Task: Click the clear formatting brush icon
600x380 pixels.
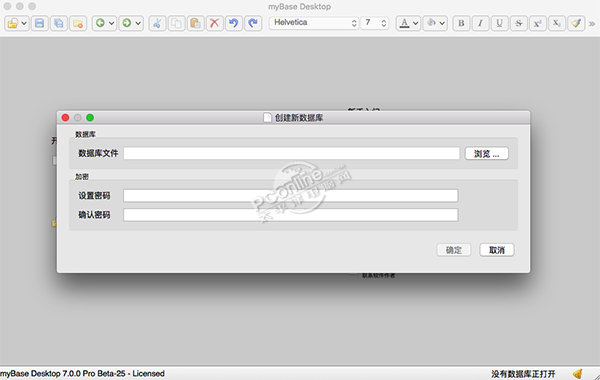Action: 576,23
